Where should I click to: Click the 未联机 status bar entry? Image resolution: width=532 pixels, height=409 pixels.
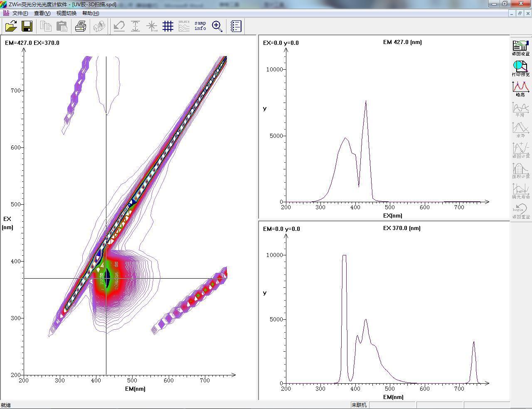[359, 405]
